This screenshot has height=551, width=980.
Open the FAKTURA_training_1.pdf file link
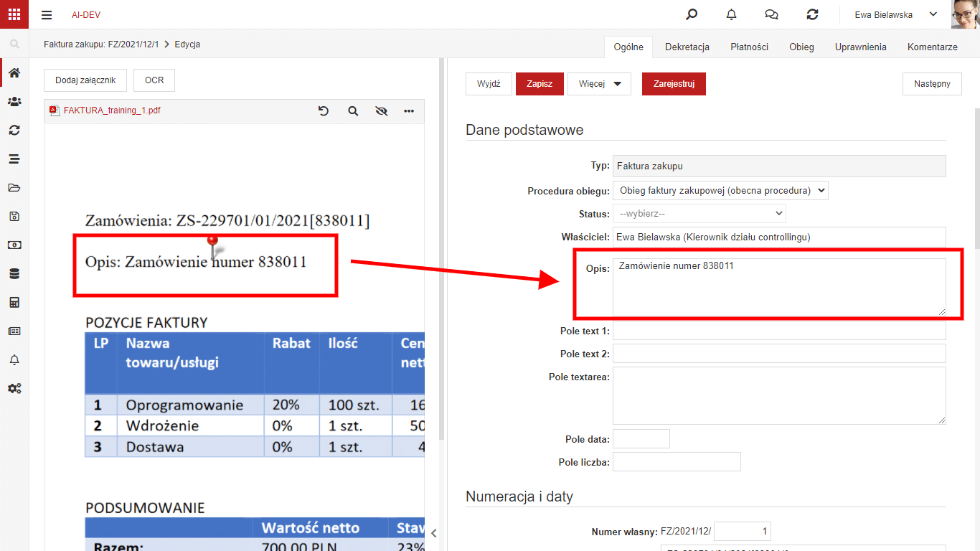[x=112, y=110]
